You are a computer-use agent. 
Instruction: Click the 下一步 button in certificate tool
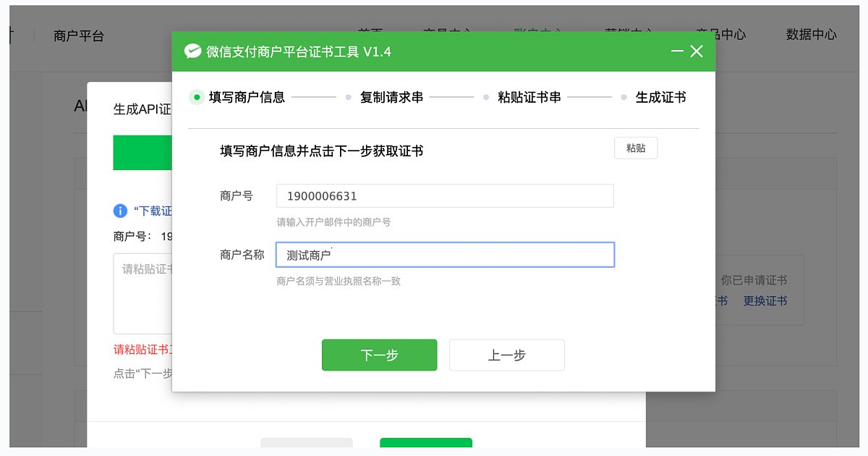[x=379, y=355]
